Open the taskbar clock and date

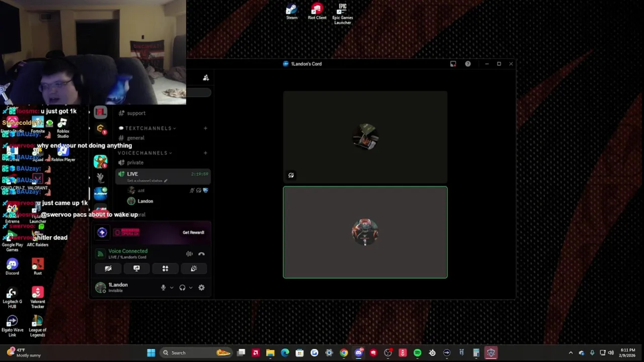(627, 352)
